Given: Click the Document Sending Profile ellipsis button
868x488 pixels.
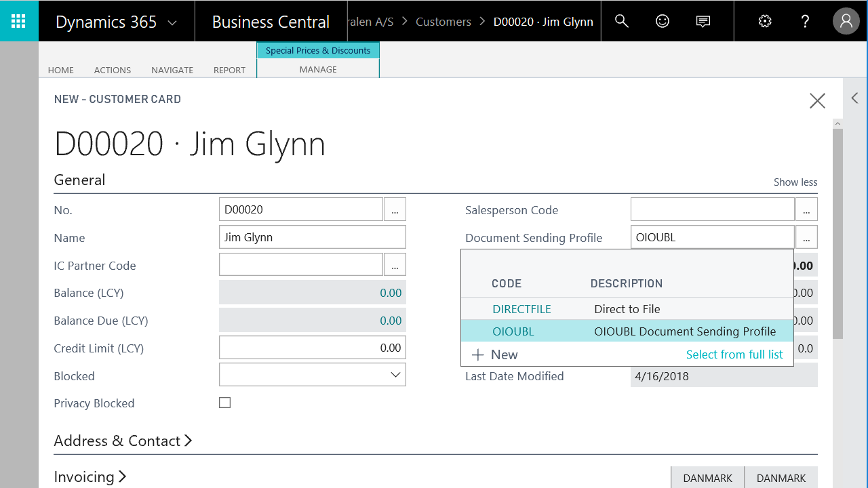Looking at the screenshot, I should (806, 237).
